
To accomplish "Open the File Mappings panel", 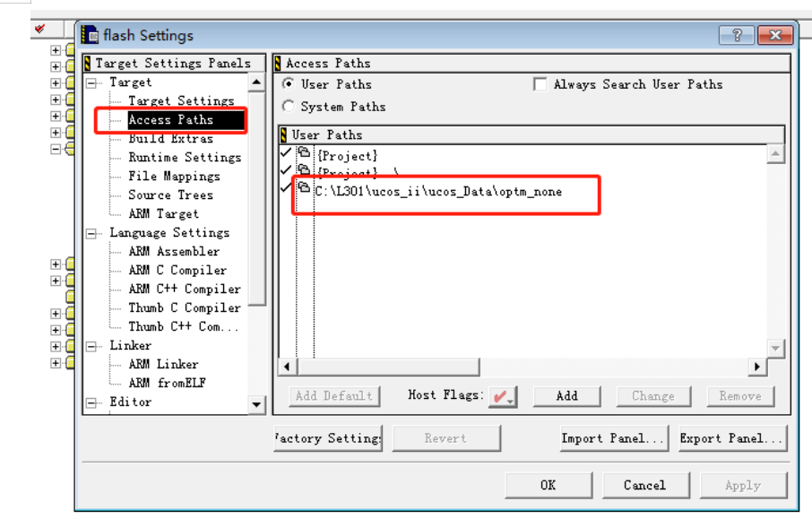I will tap(174, 176).
